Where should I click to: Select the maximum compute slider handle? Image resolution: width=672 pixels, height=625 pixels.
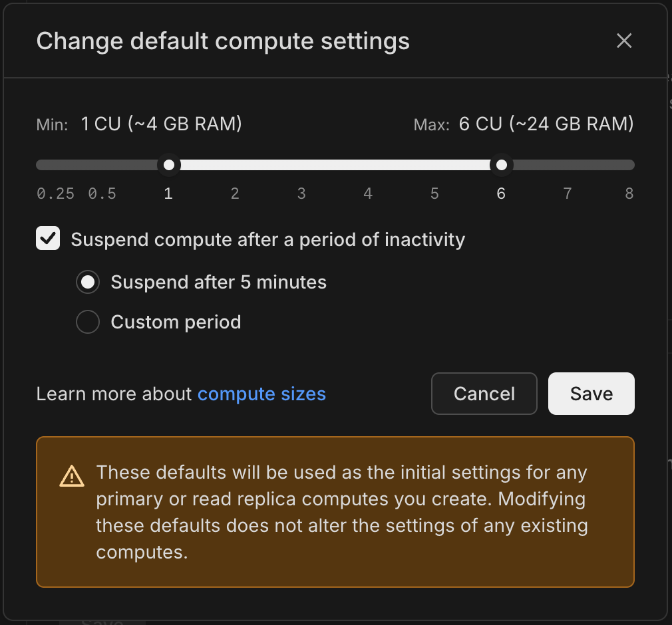[x=502, y=164]
